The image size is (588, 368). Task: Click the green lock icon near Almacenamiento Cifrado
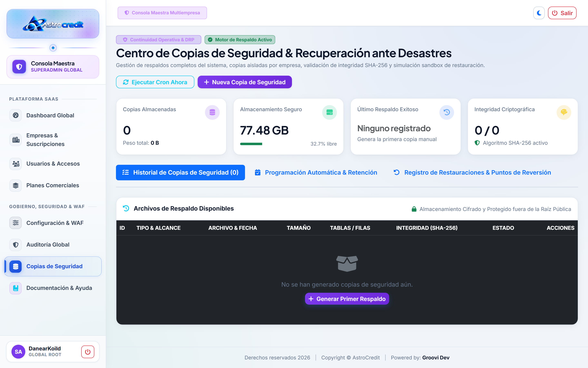[x=414, y=209]
